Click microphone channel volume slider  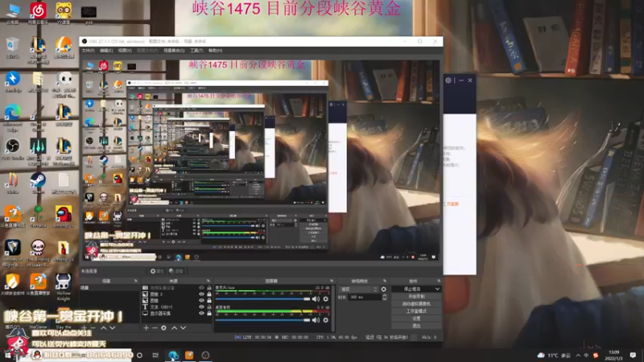263,299
